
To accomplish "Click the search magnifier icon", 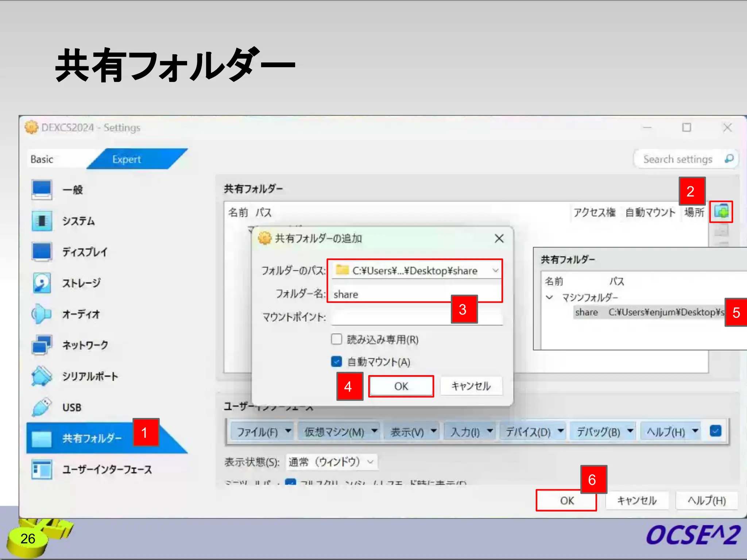I will click(729, 159).
